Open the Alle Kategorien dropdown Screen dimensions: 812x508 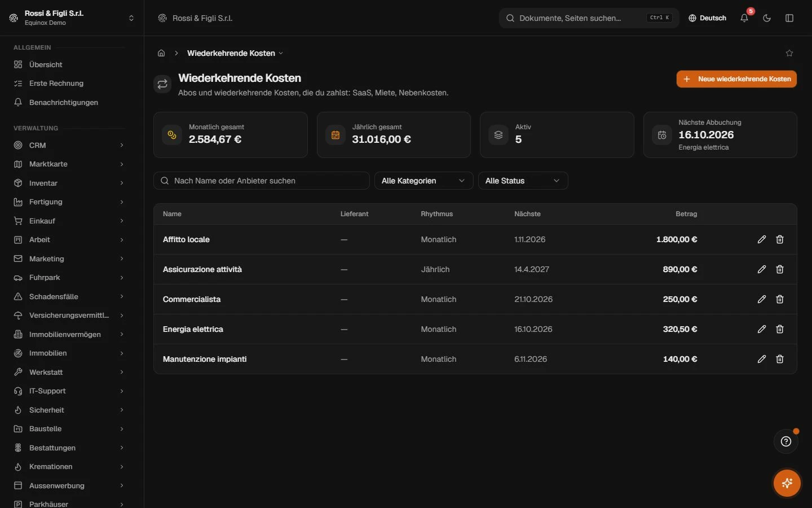click(423, 181)
